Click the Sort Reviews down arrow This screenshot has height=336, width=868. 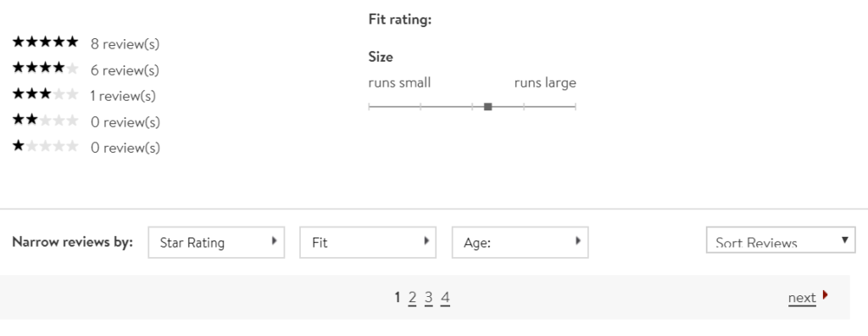click(845, 240)
